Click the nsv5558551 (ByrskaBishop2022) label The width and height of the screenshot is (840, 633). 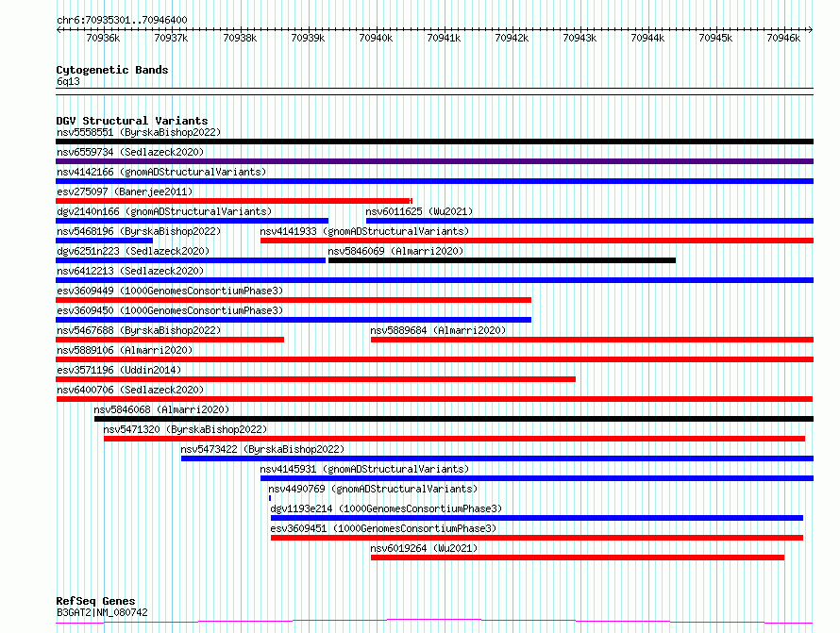(x=139, y=132)
